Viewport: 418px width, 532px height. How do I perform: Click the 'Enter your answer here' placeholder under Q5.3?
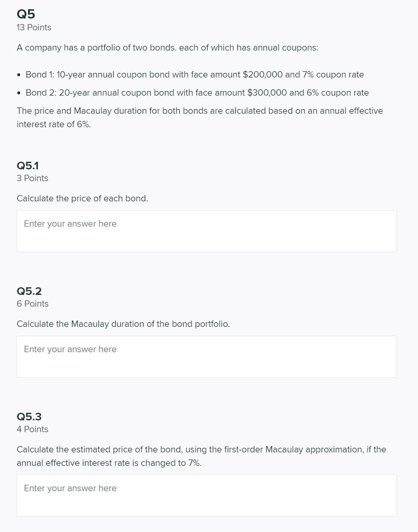pyautogui.click(x=70, y=488)
